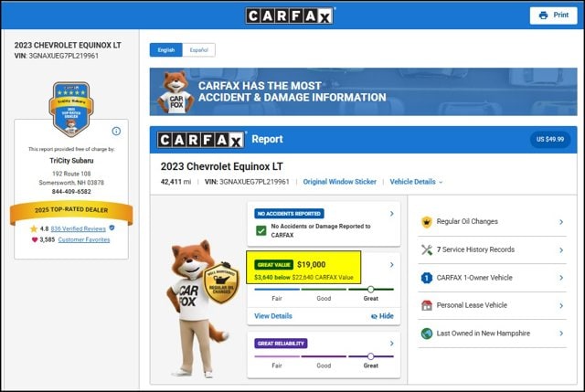Click the GREAT RELIABILITY purple badge

[x=281, y=344]
